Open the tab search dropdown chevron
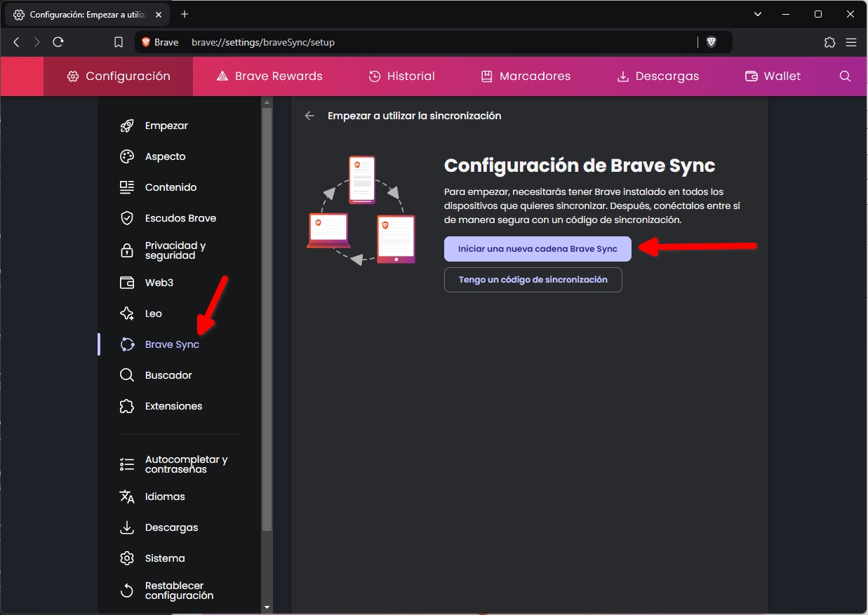The height and width of the screenshot is (615, 868). click(758, 14)
